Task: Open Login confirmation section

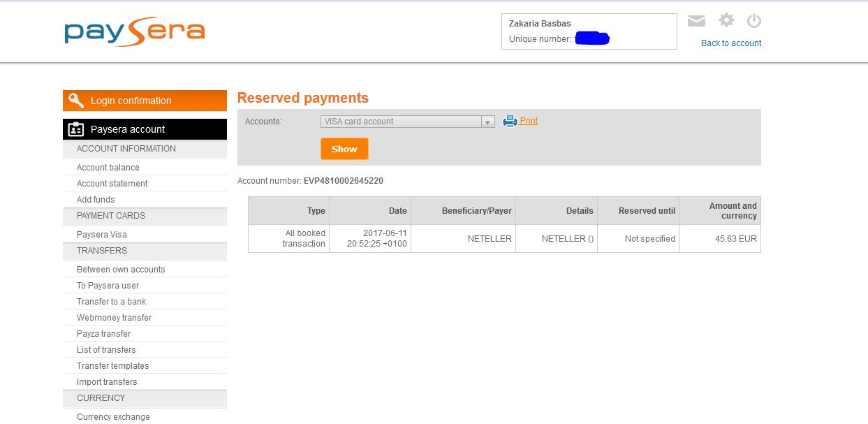Action: [145, 101]
